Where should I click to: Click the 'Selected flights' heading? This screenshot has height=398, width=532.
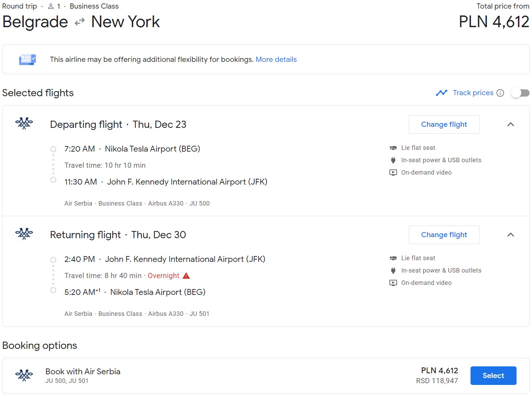[38, 93]
